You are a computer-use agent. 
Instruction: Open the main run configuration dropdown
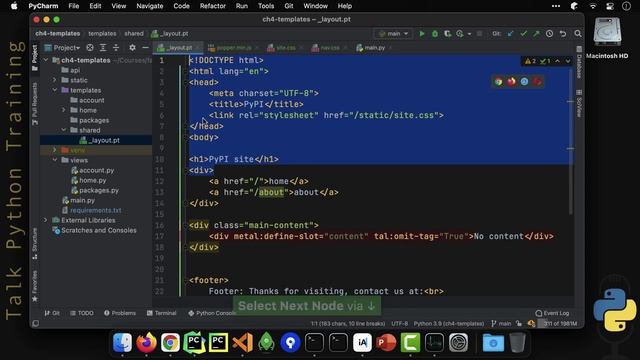pyautogui.click(x=393, y=34)
